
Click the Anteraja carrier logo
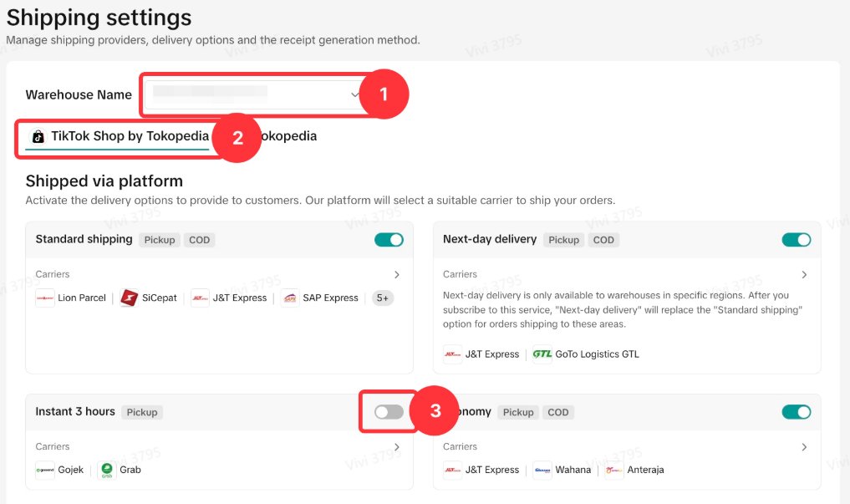click(614, 470)
